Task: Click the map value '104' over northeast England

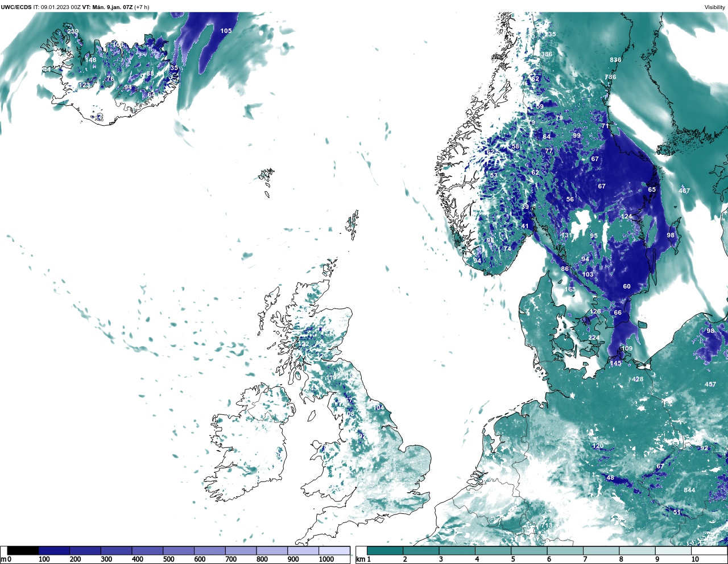Action: [x=379, y=407]
